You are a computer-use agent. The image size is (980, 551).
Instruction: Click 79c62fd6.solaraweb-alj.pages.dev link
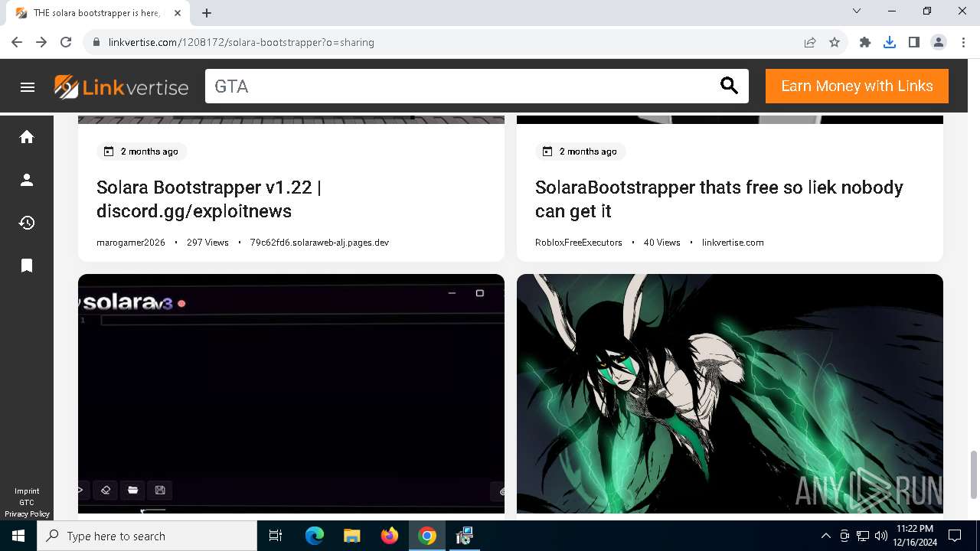click(x=319, y=243)
